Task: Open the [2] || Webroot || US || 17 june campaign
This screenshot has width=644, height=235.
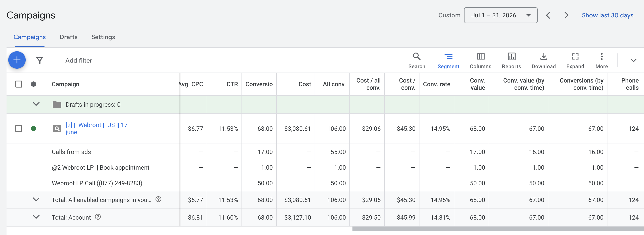Action: [97, 129]
